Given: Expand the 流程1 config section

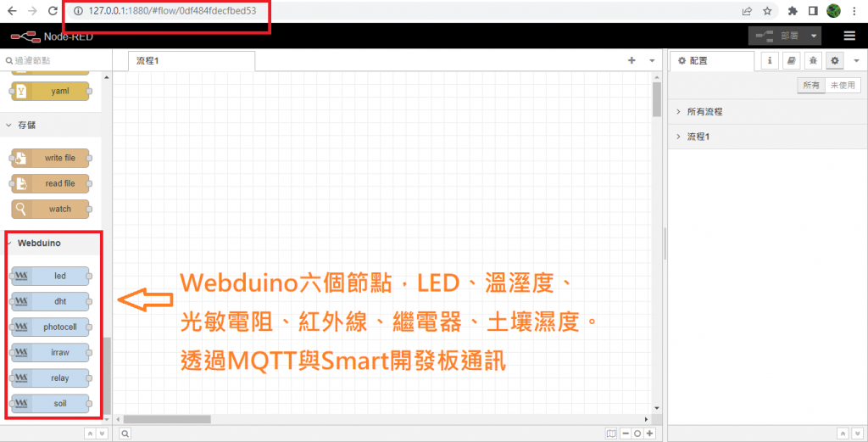Looking at the screenshot, I should click(768, 137).
